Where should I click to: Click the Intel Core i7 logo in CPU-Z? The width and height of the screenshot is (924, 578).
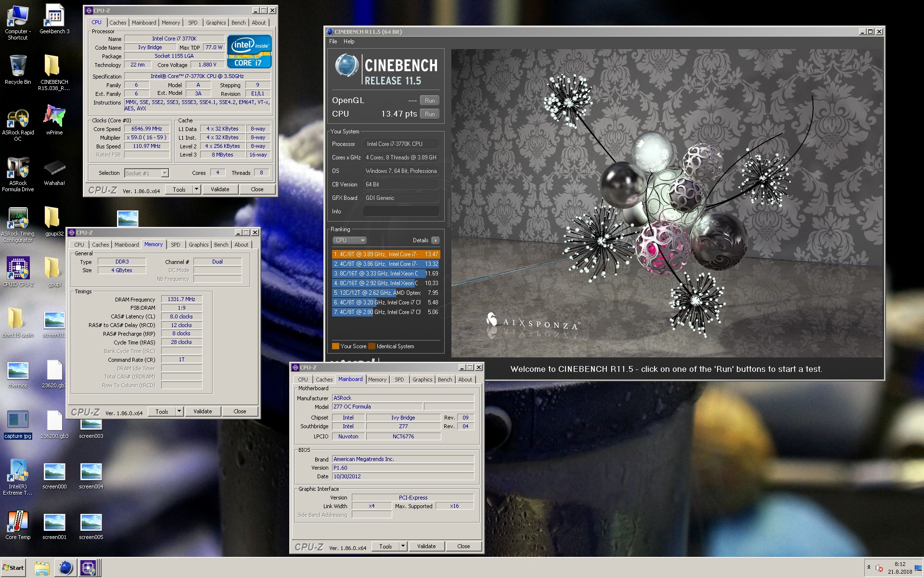click(x=249, y=52)
